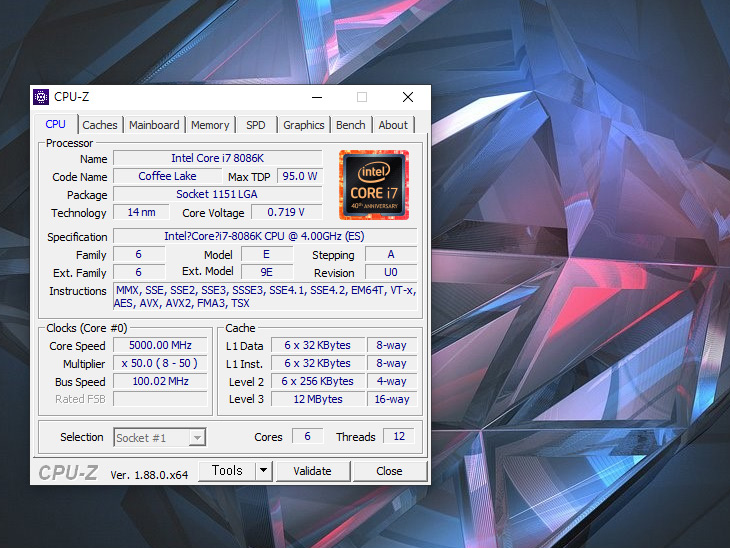The height and width of the screenshot is (548, 730).
Task: Open the About tab
Action: (x=393, y=125)
